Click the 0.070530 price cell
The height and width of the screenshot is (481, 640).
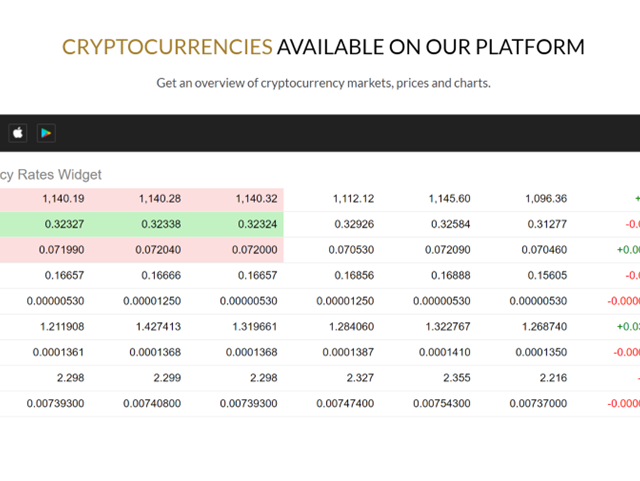(351, 250)
